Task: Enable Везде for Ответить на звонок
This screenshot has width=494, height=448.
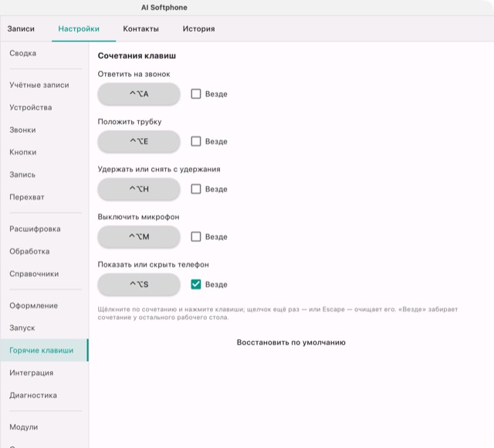Action: (195, 94)
